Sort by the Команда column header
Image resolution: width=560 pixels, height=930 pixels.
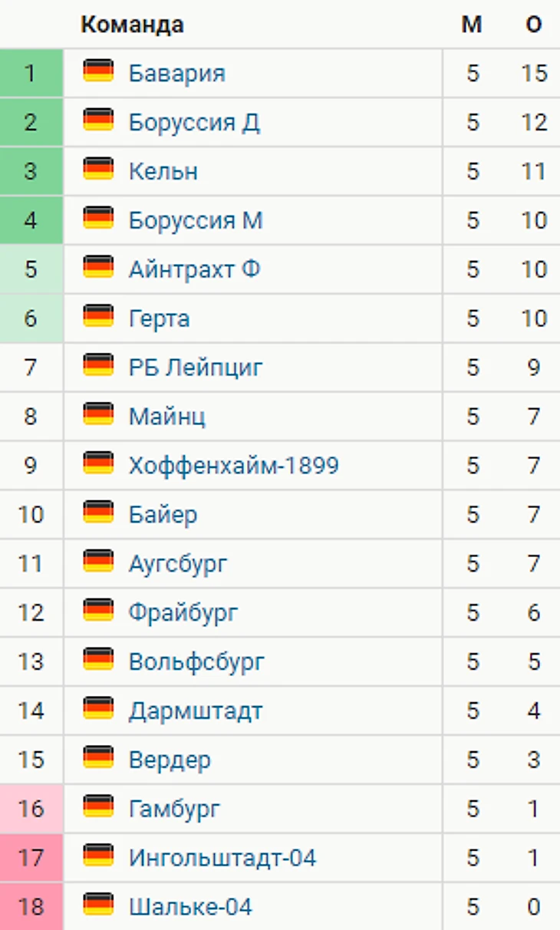tap(132, 25)
